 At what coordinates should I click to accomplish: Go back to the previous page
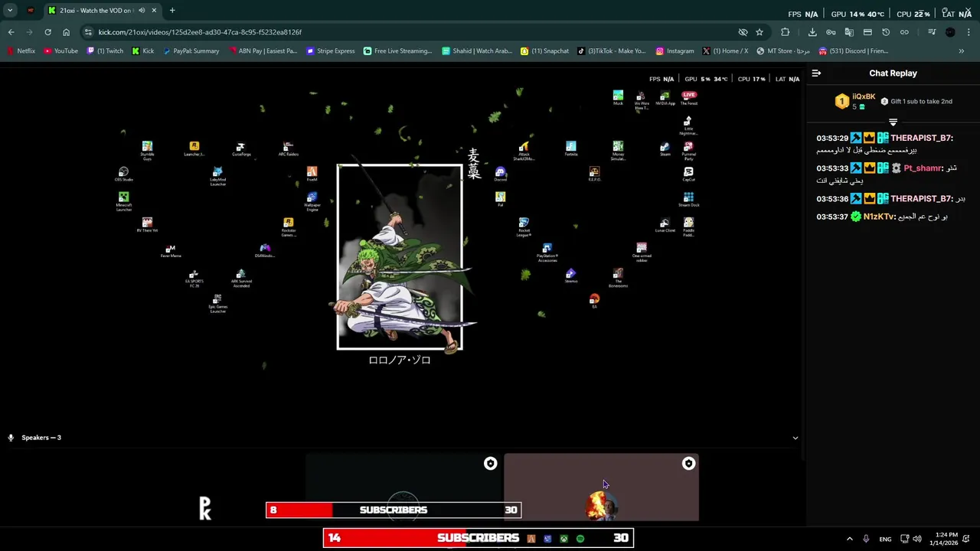click(11, 32)
